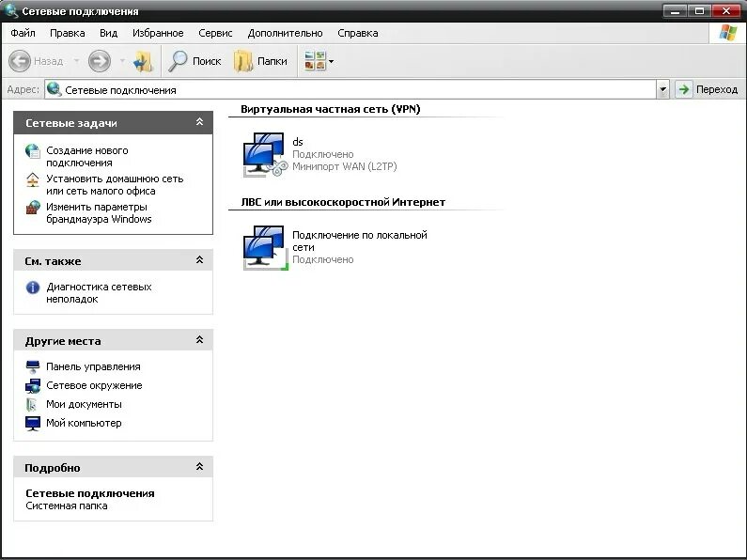Collapse the Другие места panel
The width and height of the screenshot is (747, 560).
[x=199, y=340]
